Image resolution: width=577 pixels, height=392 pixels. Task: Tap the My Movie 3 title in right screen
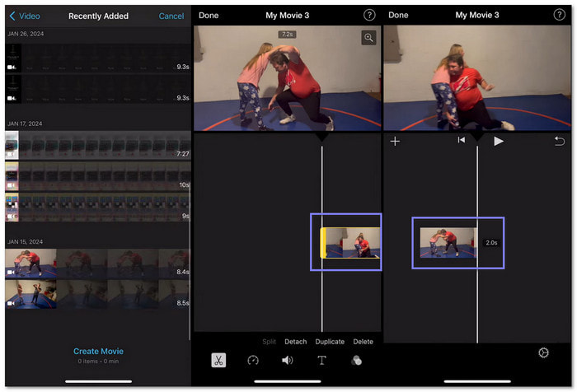click(x=477, y=15)
